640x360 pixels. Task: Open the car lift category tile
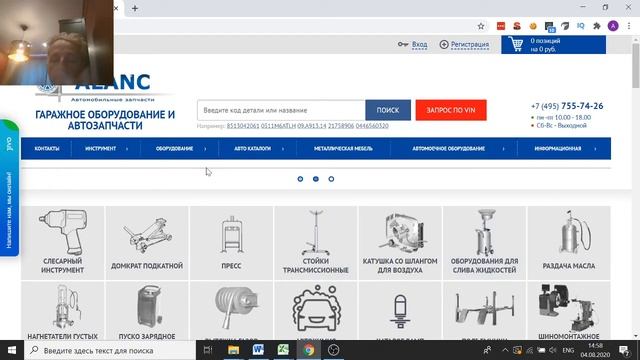pyautogui.click(x=484, y=310)
